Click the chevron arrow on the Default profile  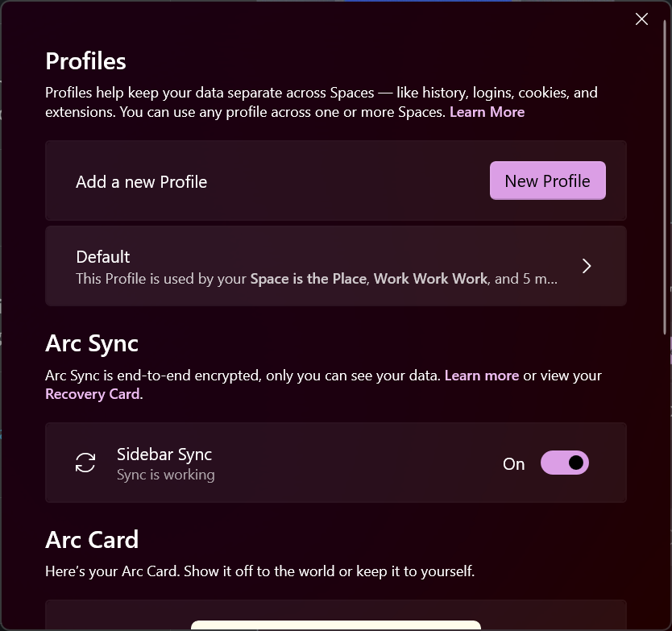pyautogui.click(x=587, y=265)
